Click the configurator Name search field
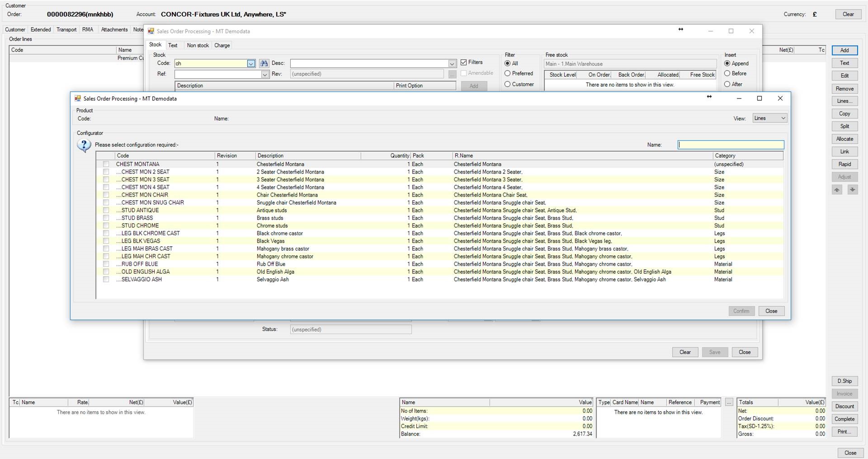Image resolution: width=868 pixels, height=459 pixels. (731, 145)
